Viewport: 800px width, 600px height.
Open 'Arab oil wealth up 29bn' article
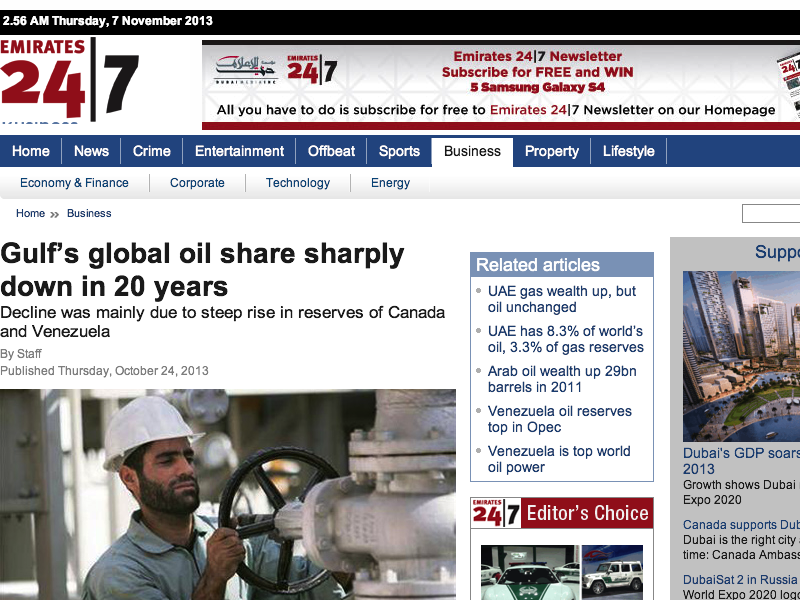click(x=562, y=379)
